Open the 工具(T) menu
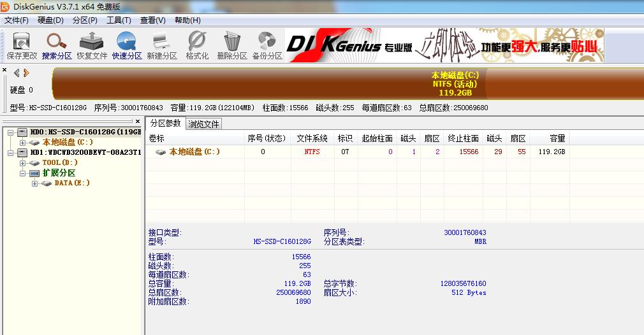644x335 pixels. 119,20
